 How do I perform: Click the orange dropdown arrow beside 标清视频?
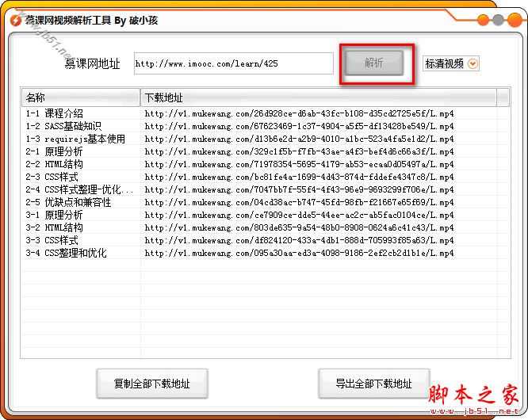pos(473,63)
